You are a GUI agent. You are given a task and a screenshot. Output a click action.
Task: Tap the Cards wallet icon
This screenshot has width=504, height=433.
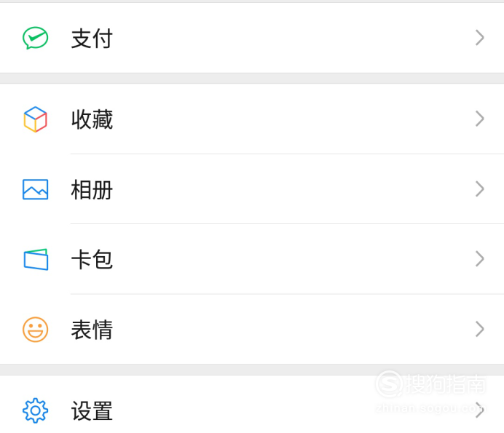point(36,259)
